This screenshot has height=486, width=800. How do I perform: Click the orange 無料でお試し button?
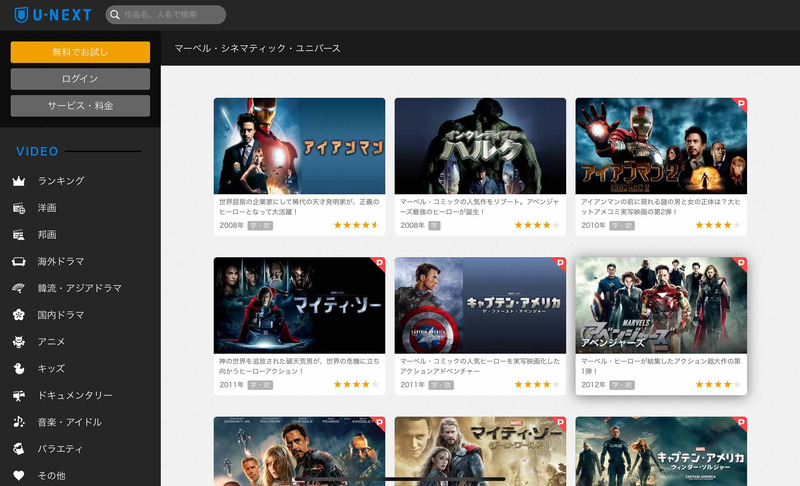click(x=80, y=52)
